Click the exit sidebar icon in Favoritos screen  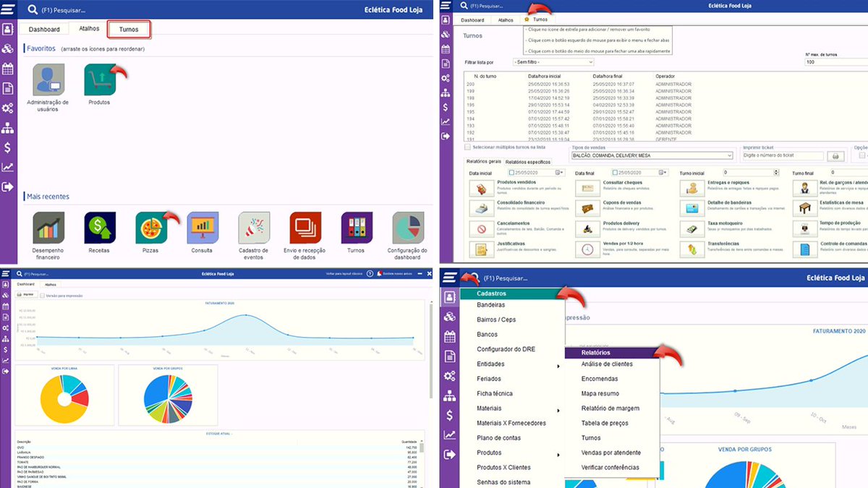(7, 187)
